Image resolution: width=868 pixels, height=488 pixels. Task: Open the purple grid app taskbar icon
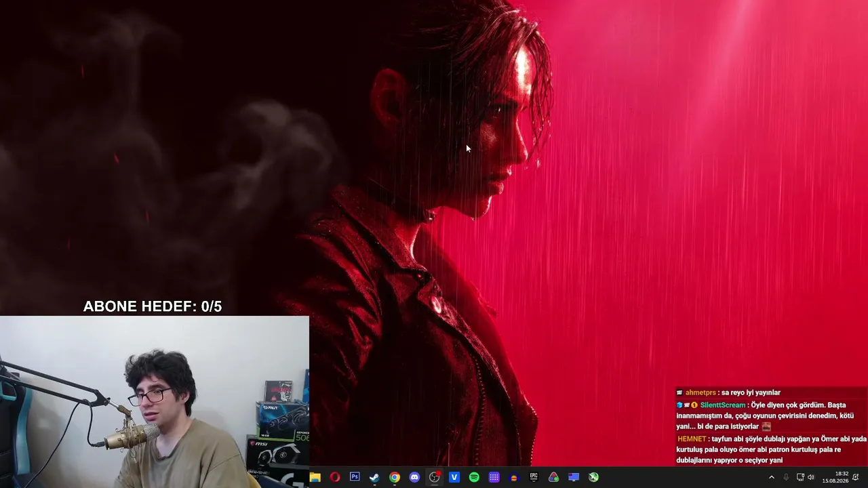pos(494,477)
